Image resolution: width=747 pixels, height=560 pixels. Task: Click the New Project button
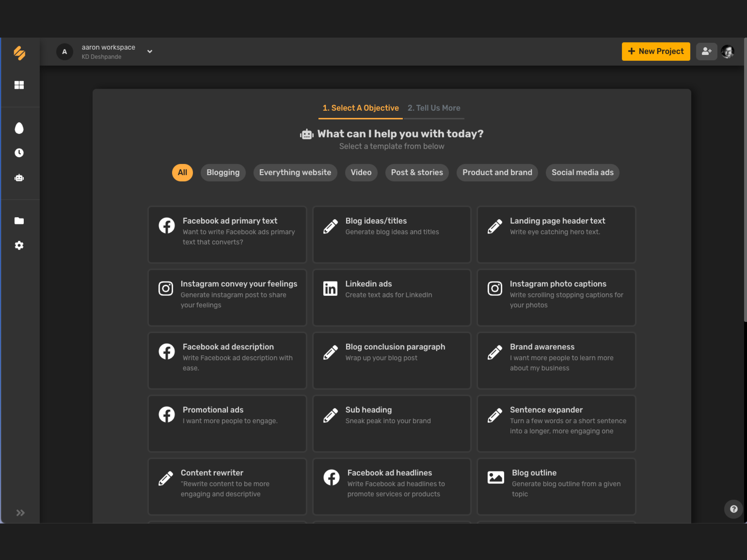click(655, 51)
